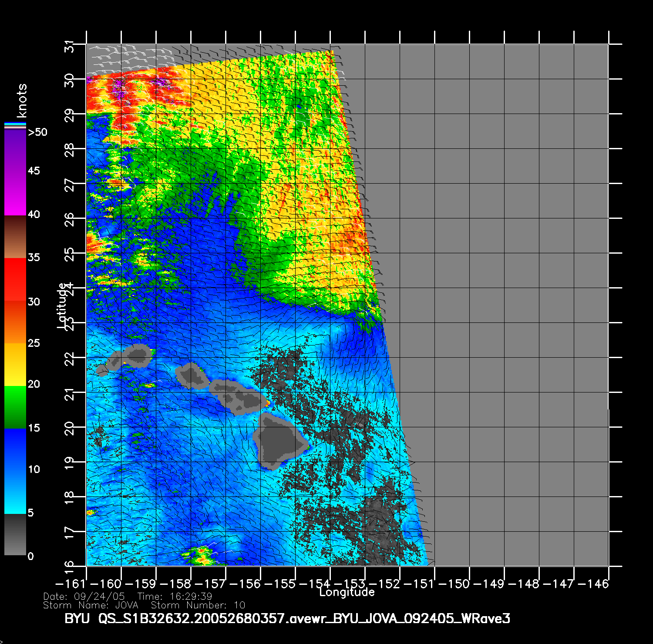
Task: Click the gray 0–5 knots legend band
Action: point(15,535)
